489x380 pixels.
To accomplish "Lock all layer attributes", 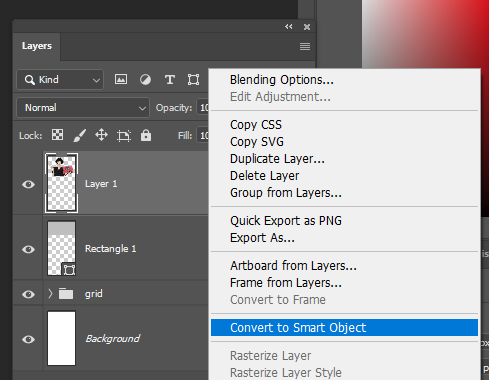I will [146, 135].
